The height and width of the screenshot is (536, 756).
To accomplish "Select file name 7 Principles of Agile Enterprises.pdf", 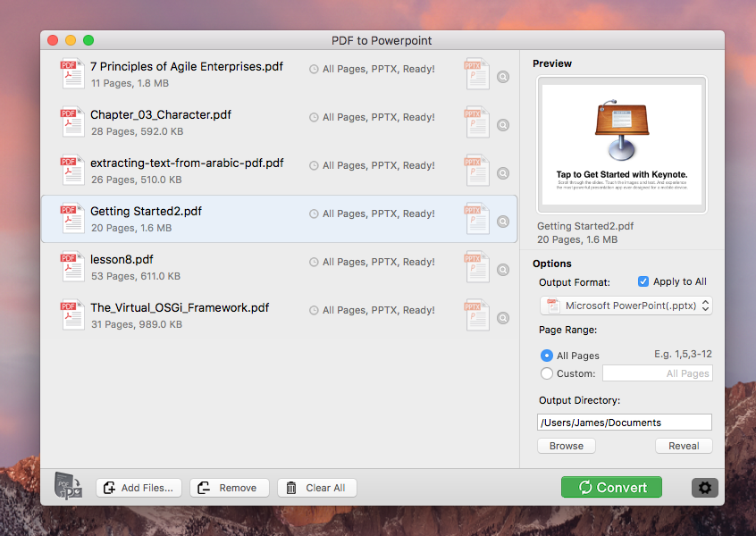I will point(187,66).
